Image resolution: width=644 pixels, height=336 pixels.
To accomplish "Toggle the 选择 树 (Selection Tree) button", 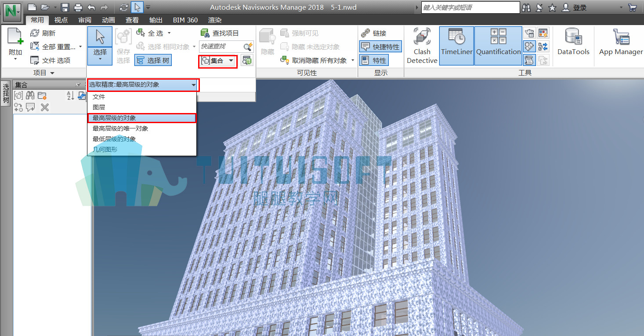I will (x=153, y=60).
